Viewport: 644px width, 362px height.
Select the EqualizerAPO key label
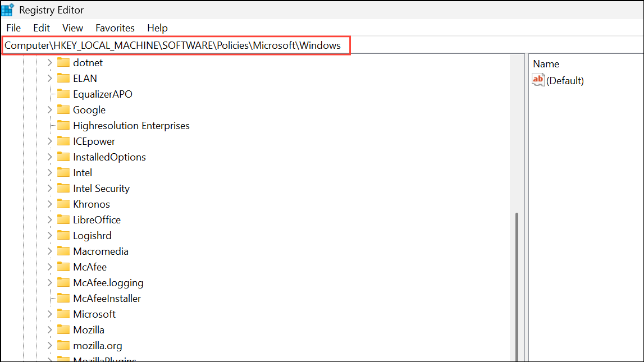pos(103,94)
